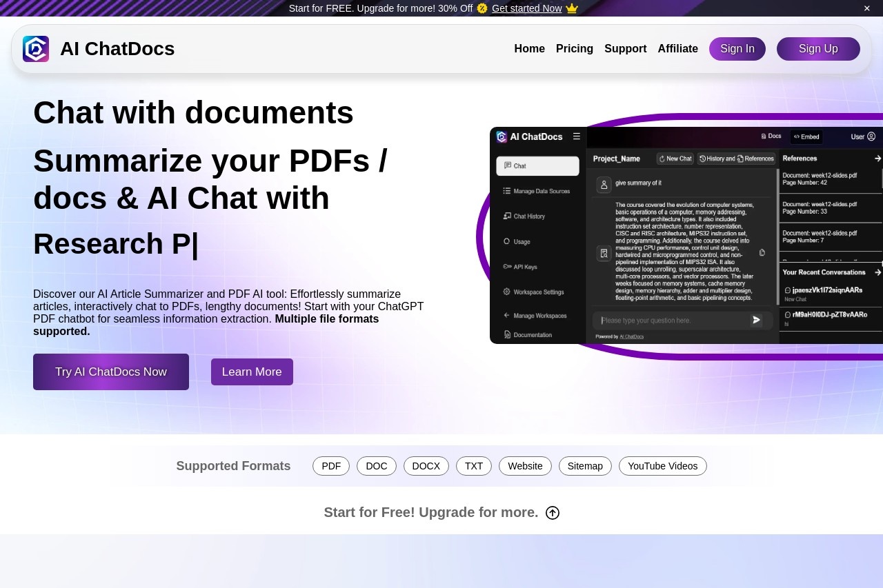Select the Chat tab in the preview sidebar
This screenshot has width=883, height=588.
[537, 166]
